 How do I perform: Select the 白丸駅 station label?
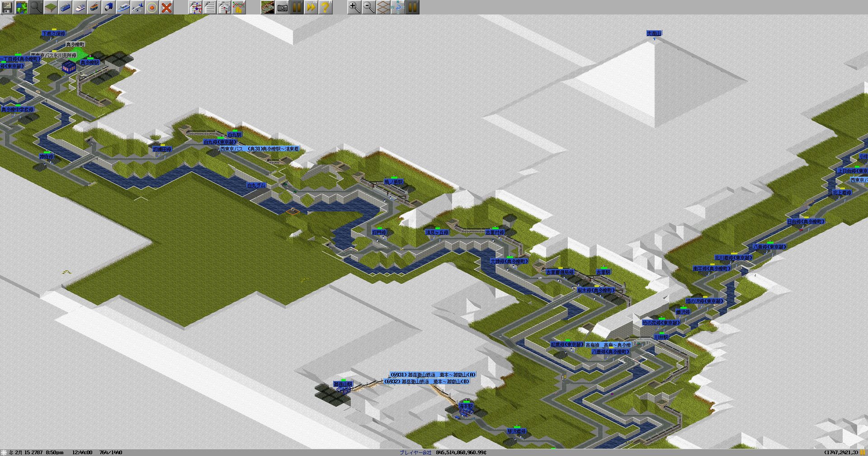pos(235,135)
